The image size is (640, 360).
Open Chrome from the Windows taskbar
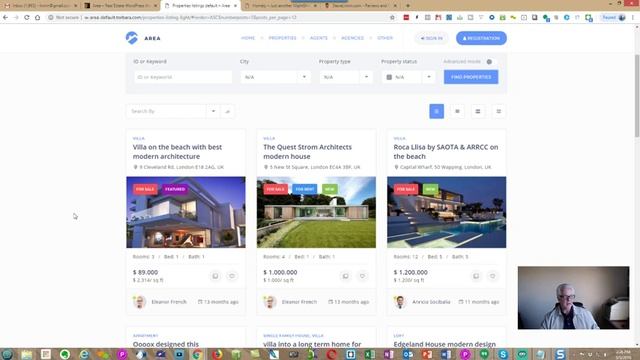pyautogui.click(x=198, y=354)
